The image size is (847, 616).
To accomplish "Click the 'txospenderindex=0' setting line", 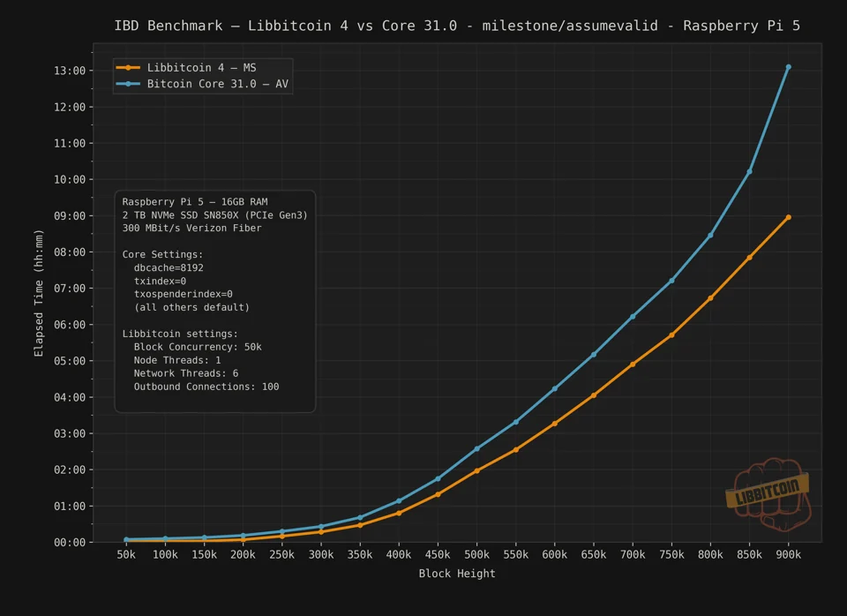I will 184,294.
